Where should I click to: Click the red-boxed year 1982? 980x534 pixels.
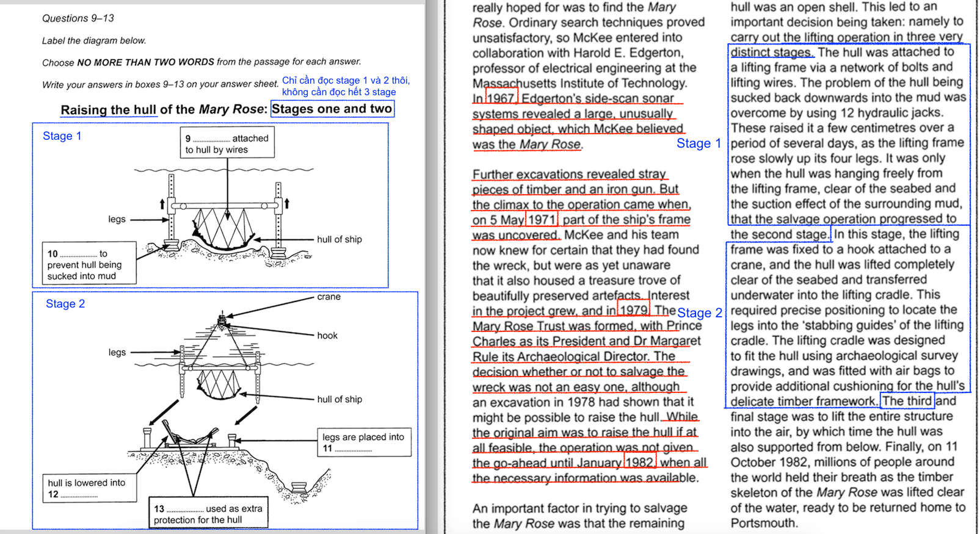[x=639, y=462]
